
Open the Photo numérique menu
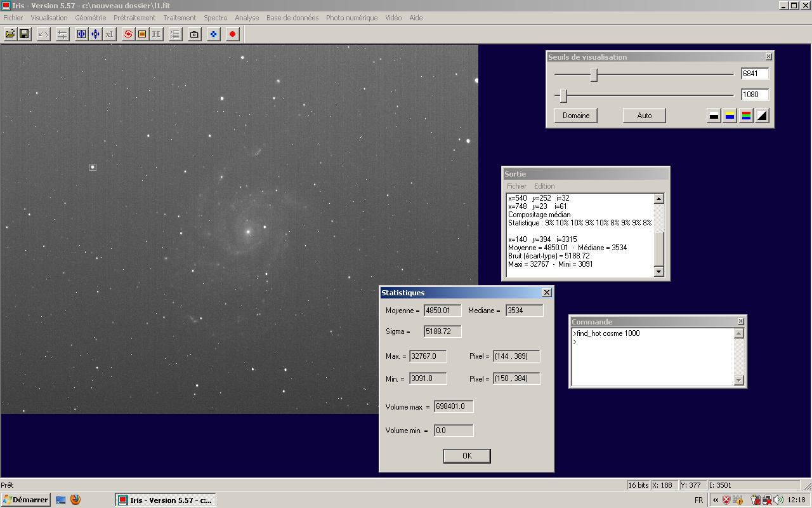[351, 18]
